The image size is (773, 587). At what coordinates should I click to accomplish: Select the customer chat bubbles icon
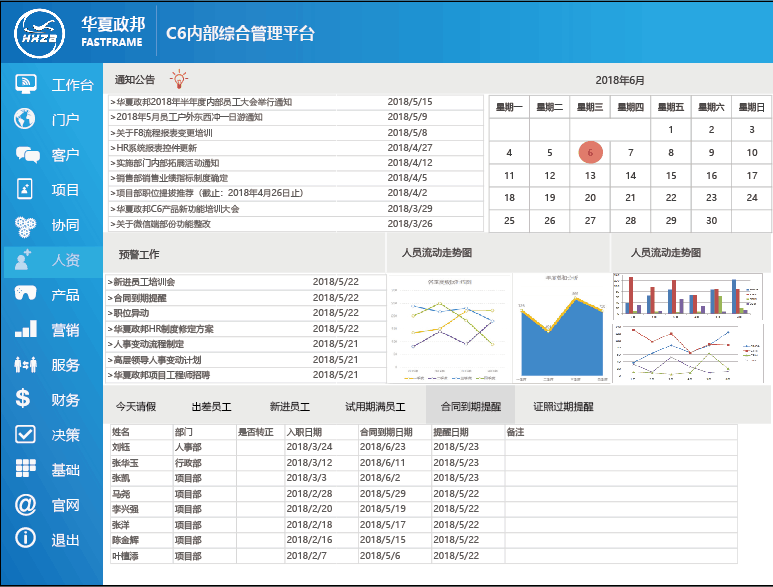(26, 155)
